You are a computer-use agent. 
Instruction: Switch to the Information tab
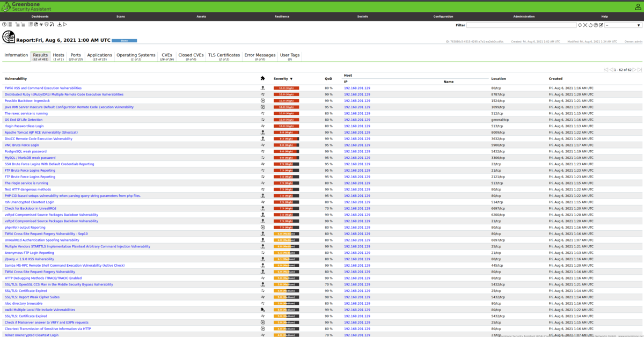[16, 56]
